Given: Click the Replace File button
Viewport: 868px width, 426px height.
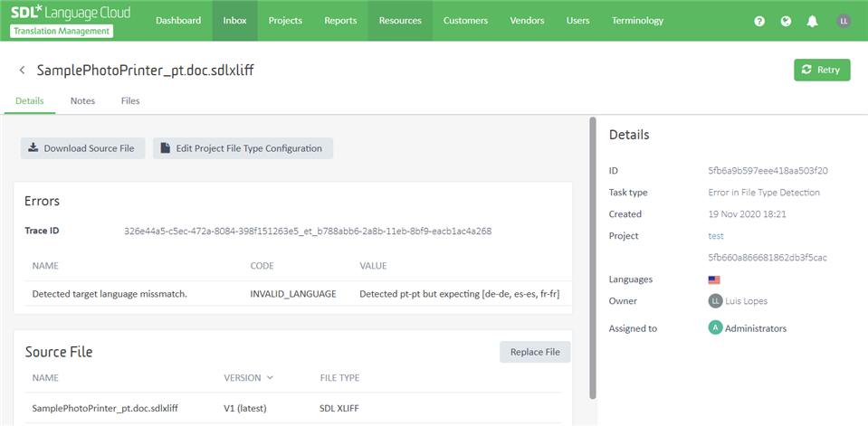Looking at the screenshot, I should tap(535, 352).
